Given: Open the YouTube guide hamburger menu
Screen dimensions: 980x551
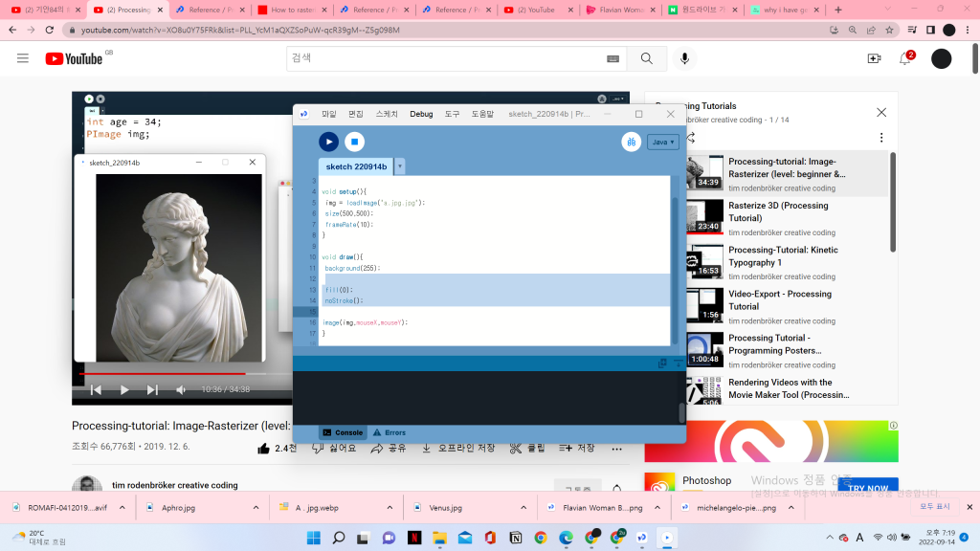Looking at the screenshot, I should pyautogui.click(x=23, y=58).
